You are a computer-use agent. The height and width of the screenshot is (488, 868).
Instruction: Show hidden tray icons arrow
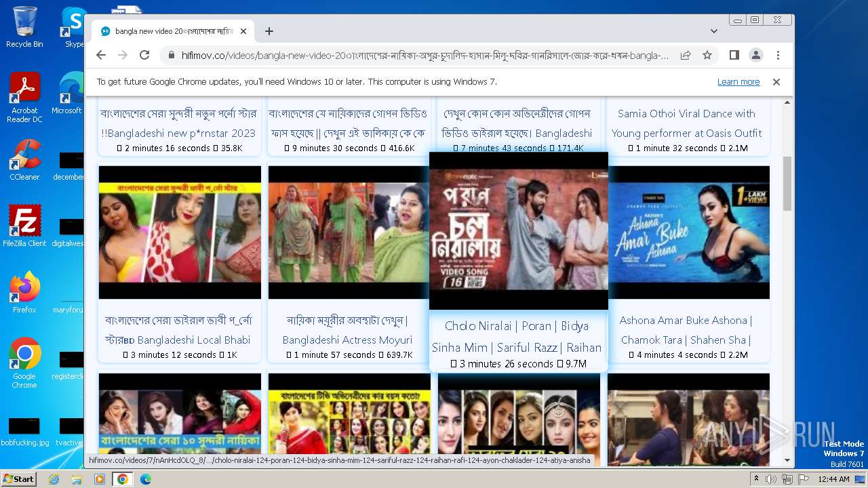pos(757,479)
